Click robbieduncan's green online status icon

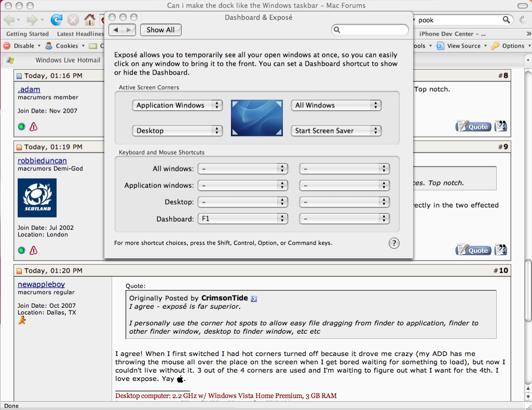click(21, 251)
